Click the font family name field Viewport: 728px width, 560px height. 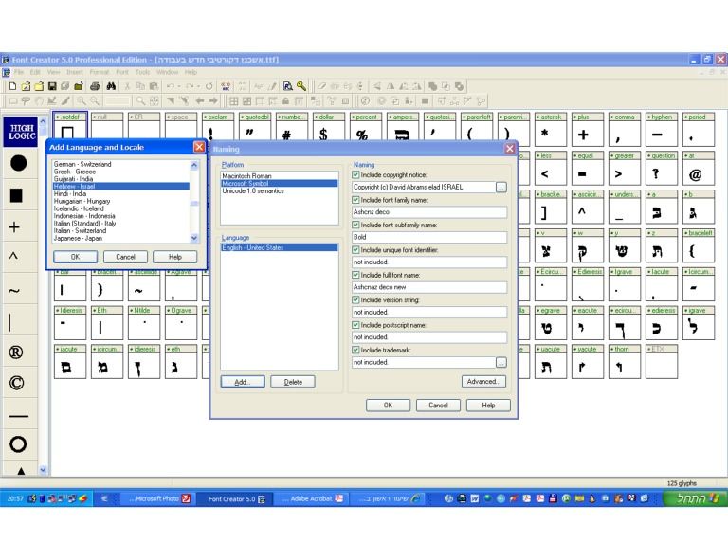[429, 212]
